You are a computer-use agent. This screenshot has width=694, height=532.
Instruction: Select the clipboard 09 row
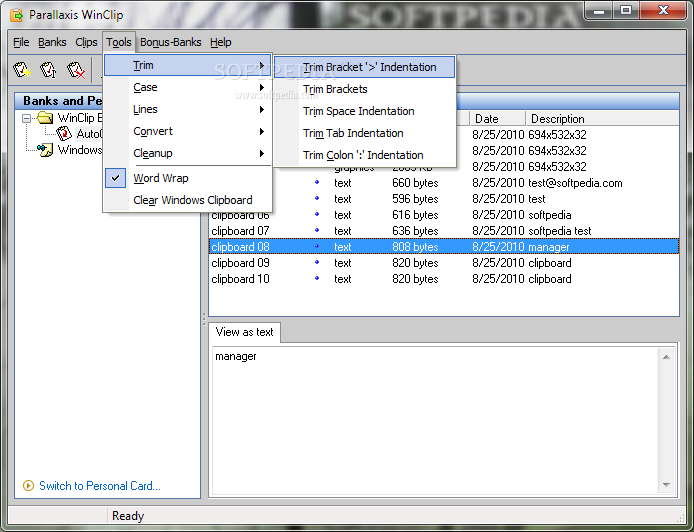[444, 263]
